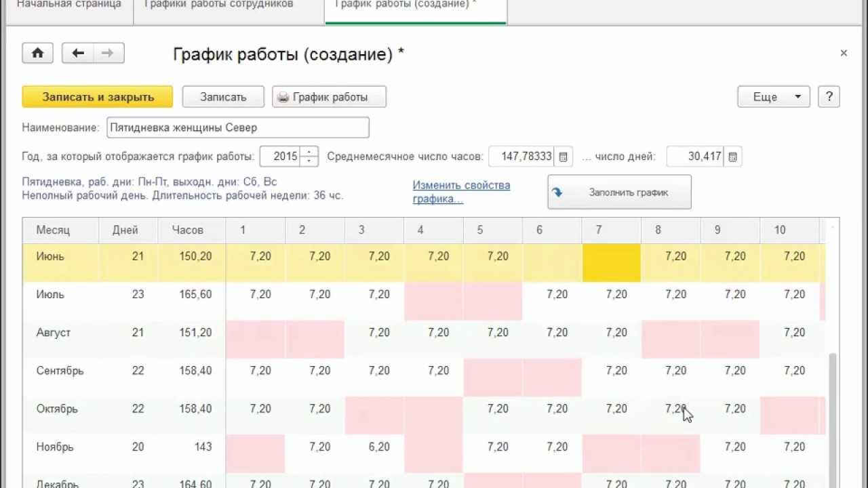Edit the Наименование field
The width and height of the screenshot is (868, 488).
pos(238,127)
